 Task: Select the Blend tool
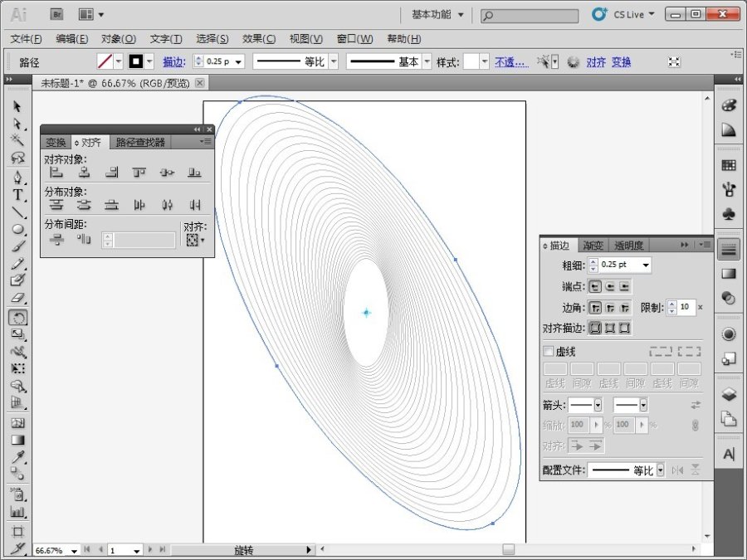[17, 474]
